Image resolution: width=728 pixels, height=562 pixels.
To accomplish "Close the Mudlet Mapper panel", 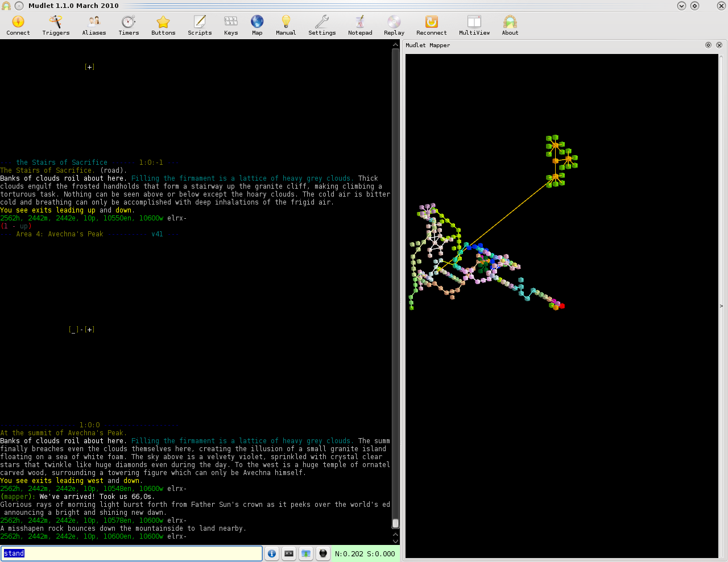I will (x=719, y=45).
